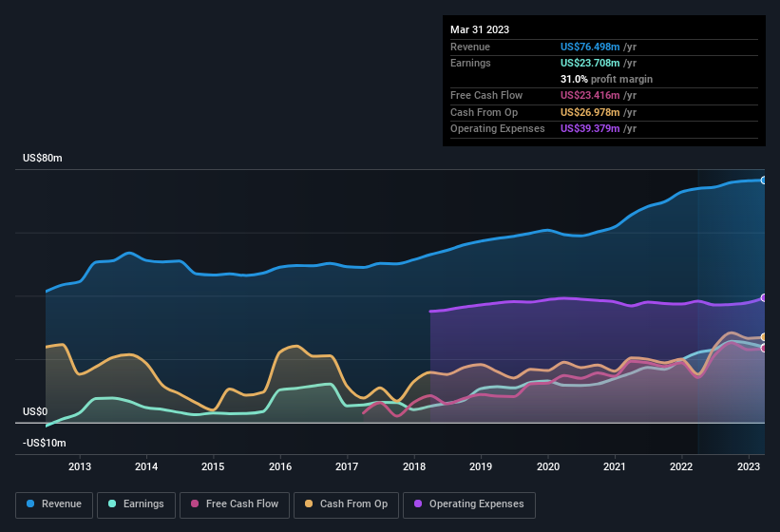Click the US$23.416m free cash flow value
Screen dimensions: 780x532
[x=590, y=95]
